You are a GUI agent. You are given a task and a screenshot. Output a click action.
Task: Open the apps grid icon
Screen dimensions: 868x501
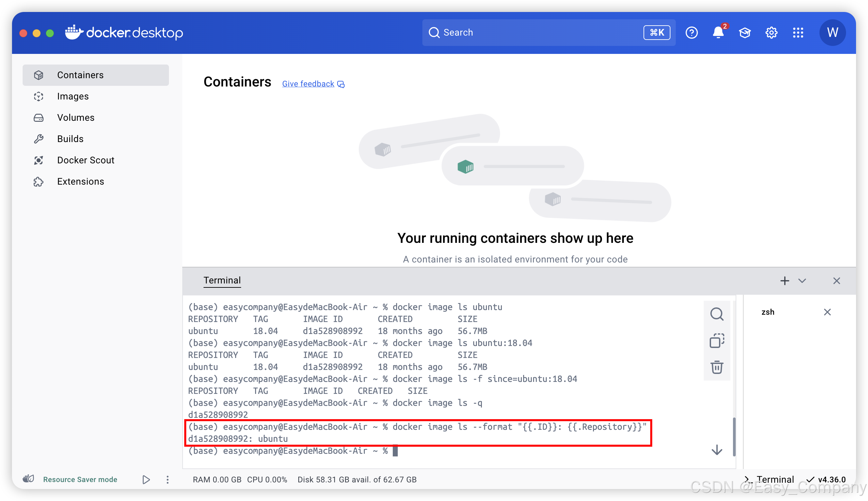[x=798, y=33]
